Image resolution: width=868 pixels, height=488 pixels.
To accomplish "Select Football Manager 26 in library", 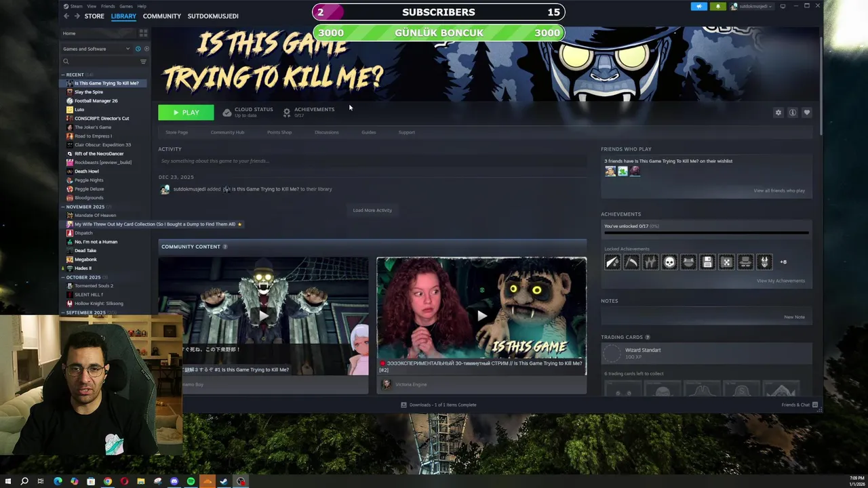I will (96, 101).
